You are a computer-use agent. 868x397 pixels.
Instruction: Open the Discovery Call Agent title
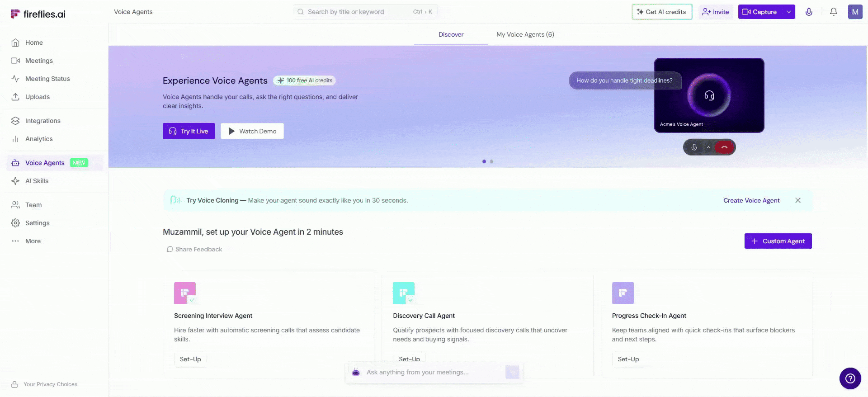424,316
